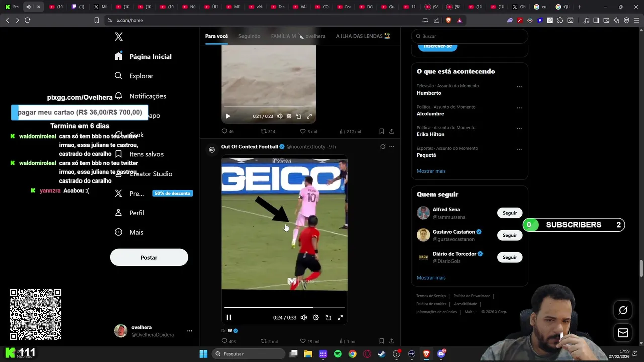Viewport: 644px width, 362px height.
Task: Open Brave Wallet icon
Action: click(606, 20)
